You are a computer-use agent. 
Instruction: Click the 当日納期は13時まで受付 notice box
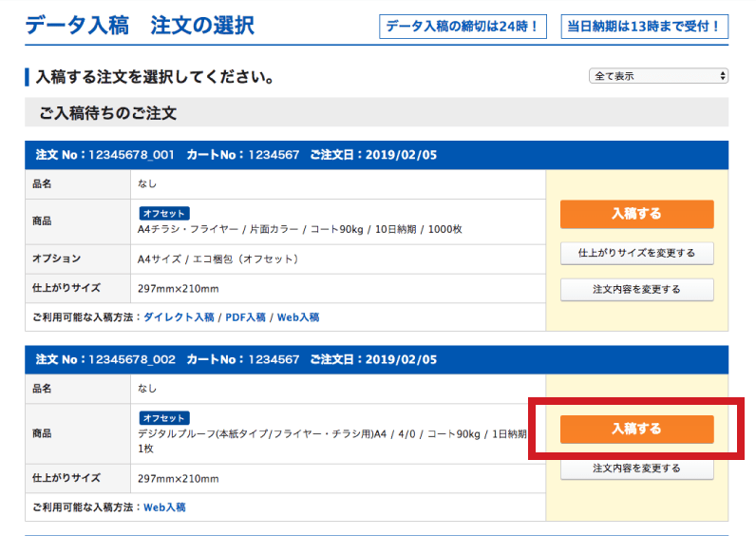[x=644, y=27]
